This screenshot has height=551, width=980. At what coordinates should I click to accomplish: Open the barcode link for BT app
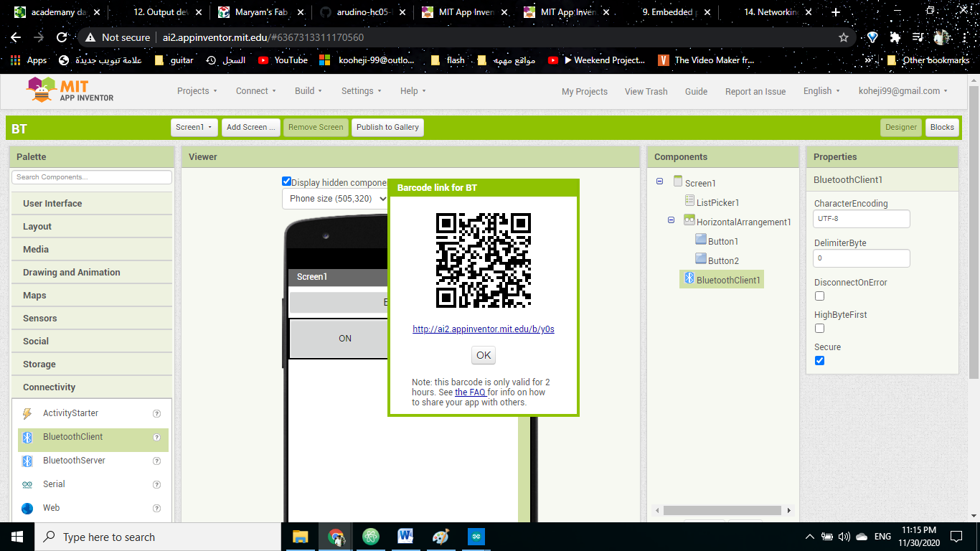pos(483,329)
